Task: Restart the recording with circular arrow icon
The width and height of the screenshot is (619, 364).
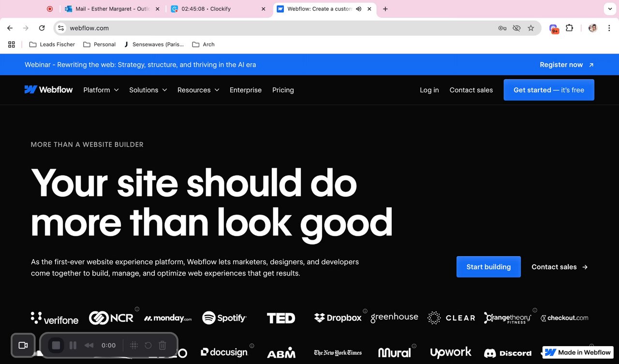Action: point(148,345)
